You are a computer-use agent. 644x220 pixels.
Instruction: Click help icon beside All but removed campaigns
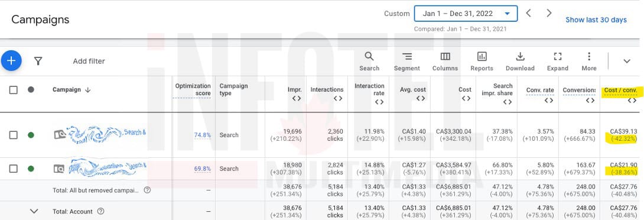[147, 190]
